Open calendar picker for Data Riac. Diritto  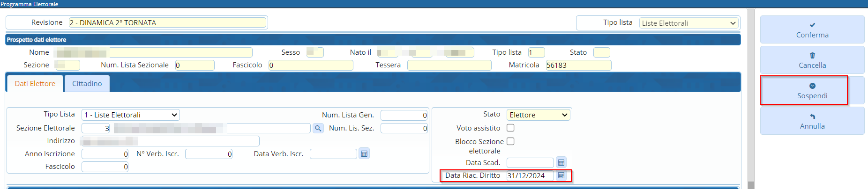click(x=561, y=175)
